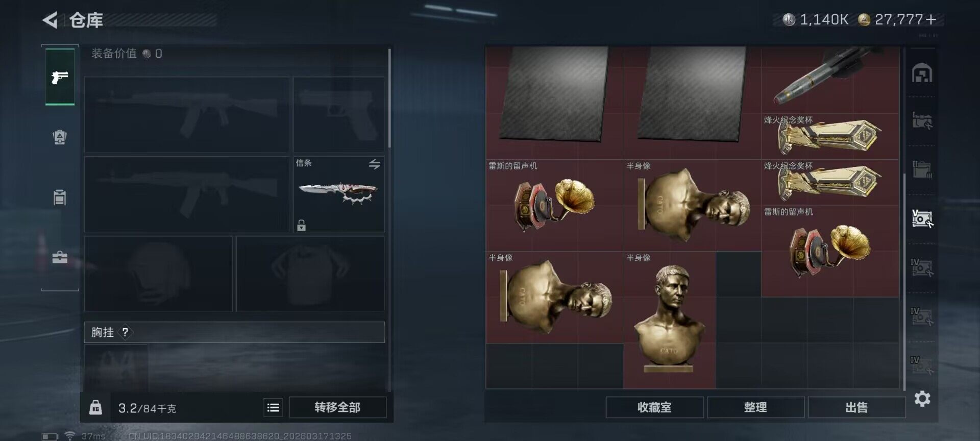Click the 出售 sell button
This screenshot has height=441, width=980.
pyautogui.click(x=856, y=407)
